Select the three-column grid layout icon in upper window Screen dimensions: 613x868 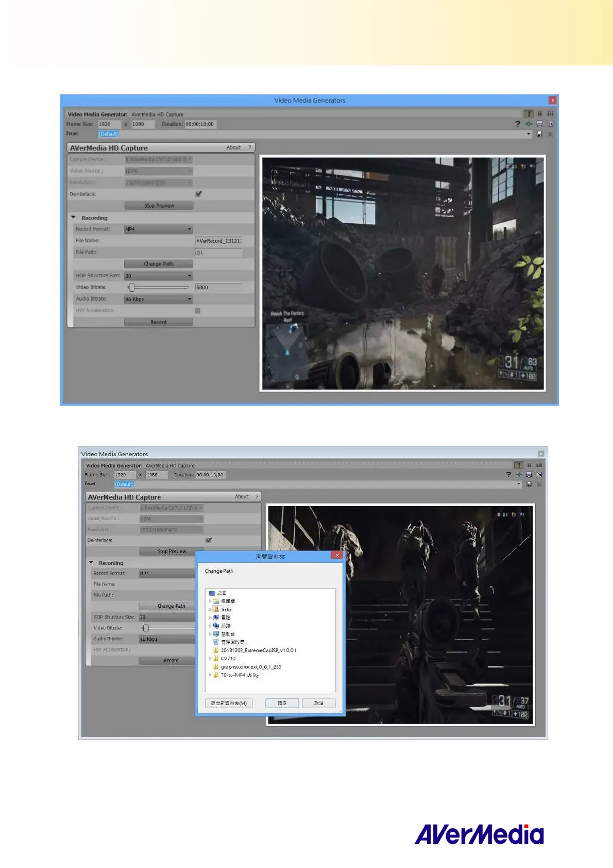(550, 114)
